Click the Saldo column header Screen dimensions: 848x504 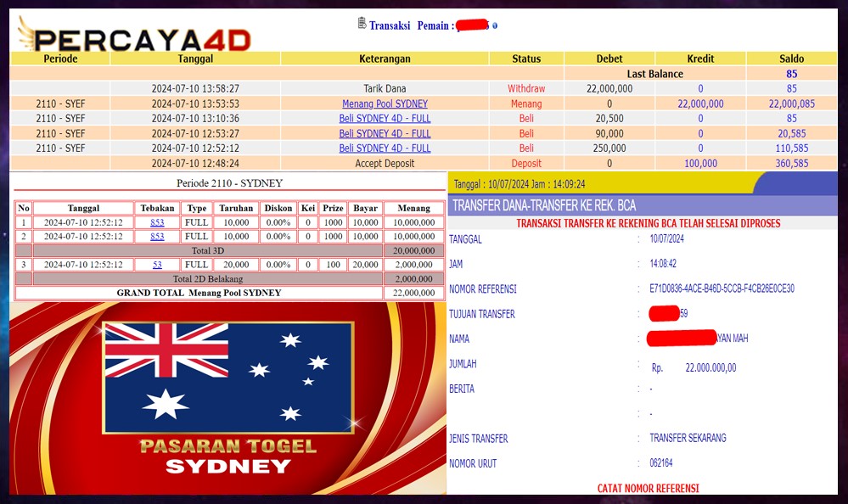coord(791,59)
